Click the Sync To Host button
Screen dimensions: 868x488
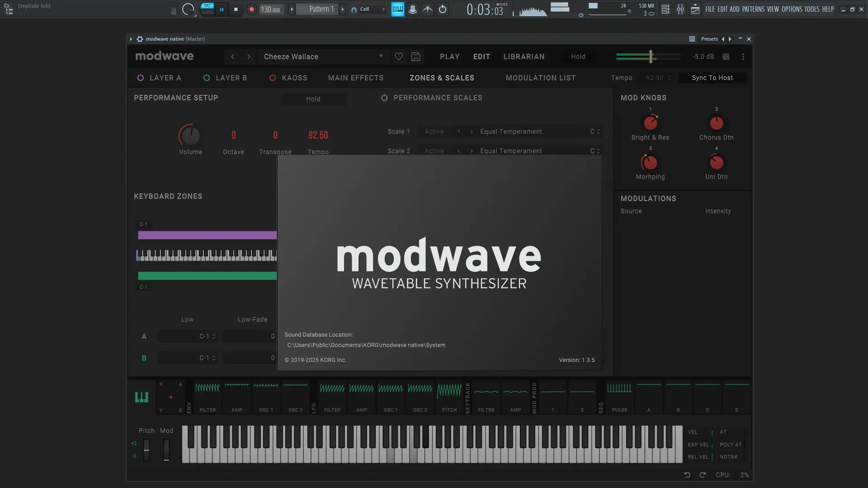(x=712, y=78)
